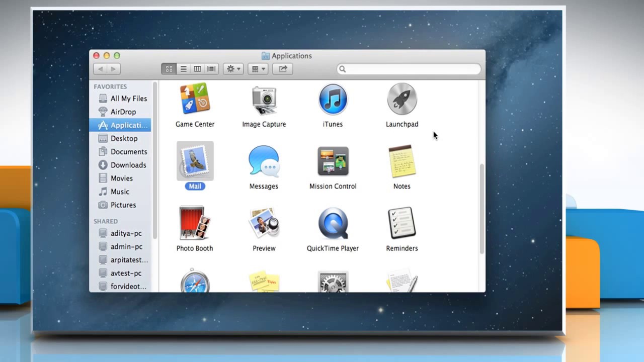
Task: Click the sidebar vertical scrollbar
Action: tap(155, 160)
